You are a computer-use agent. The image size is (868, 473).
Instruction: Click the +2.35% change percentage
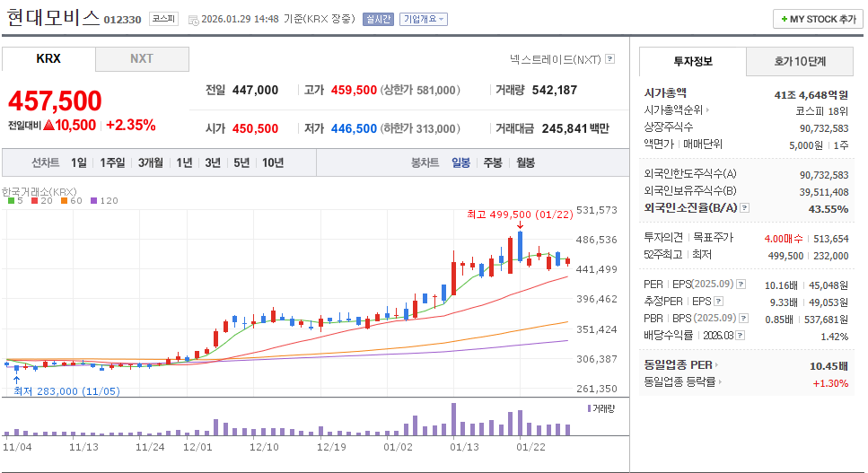(x=131, y=126)
